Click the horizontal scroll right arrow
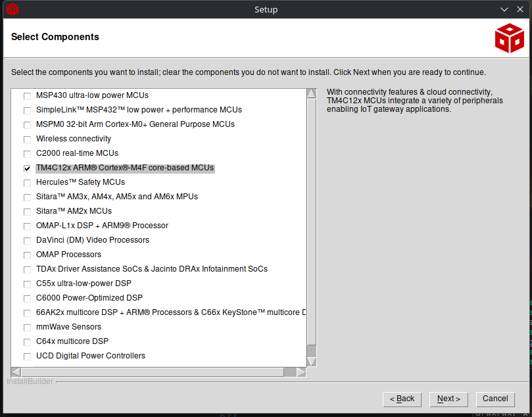 pyautogui.click(x=301, y=372)
